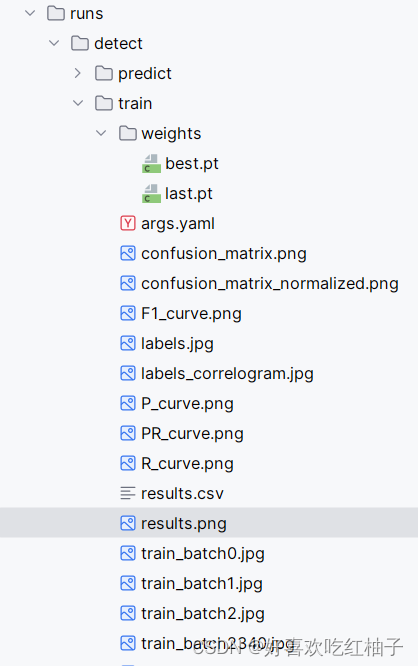This screenshot has height=666, width=418.
Task: Click the last.pt file icon
Action: 151,194
